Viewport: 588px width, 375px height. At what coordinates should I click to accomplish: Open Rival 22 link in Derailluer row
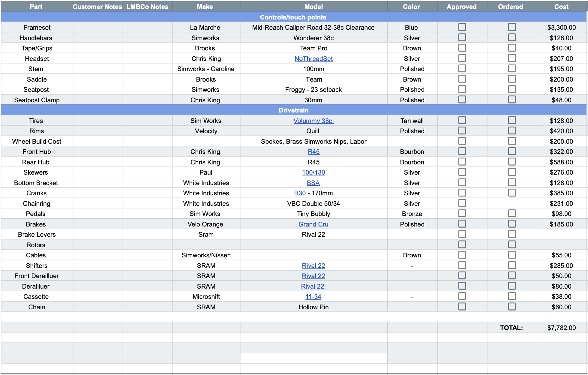click(x=313, y=286)
